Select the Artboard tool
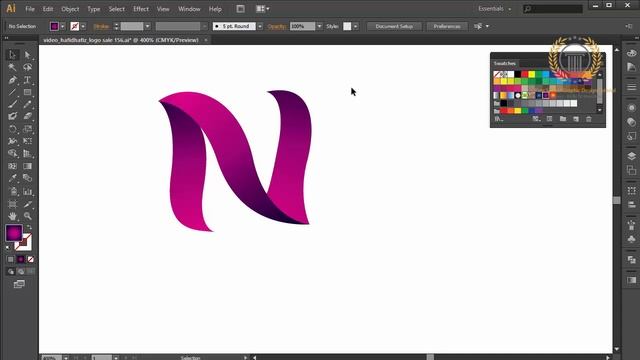The height and width of the screenshot is (360, 640). tap(12, 204)
